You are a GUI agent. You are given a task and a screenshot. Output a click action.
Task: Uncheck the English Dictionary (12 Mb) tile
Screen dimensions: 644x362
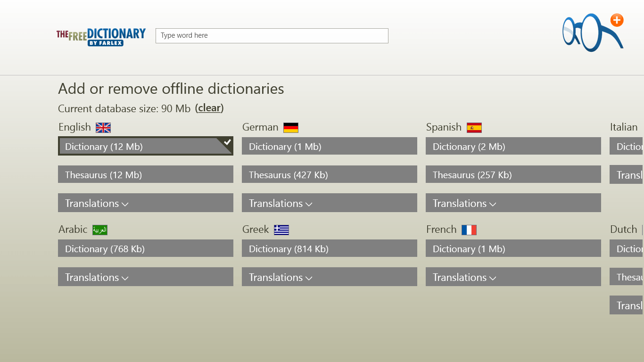pyautogui.click(x=145, y=146)
